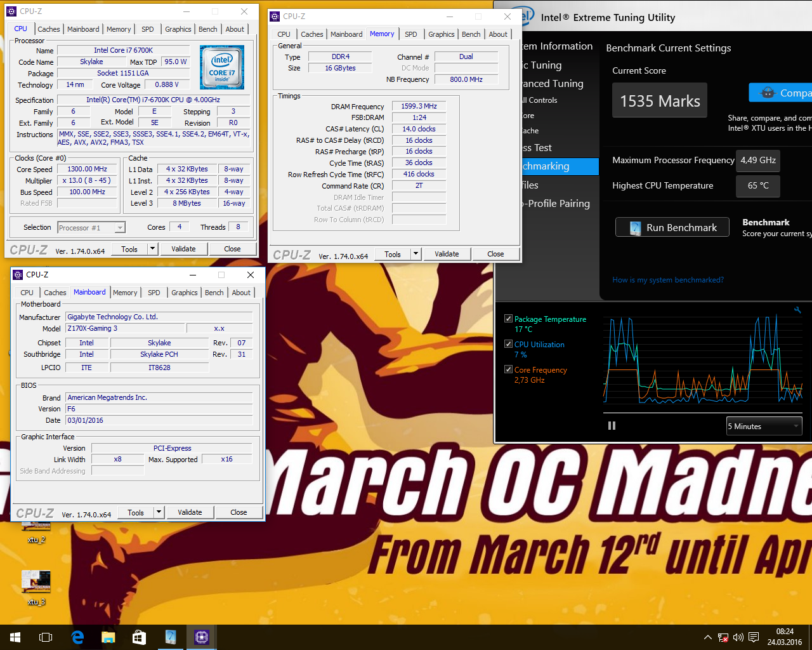The width and height of the screenshot is (812, 650).
Task: Open File Explorer from the taskbar
Action: pyautogui.click(x=108, y=637)
